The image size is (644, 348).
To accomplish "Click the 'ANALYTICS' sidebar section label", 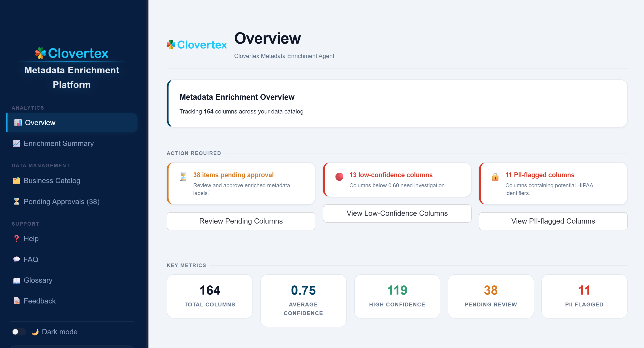I will coord(28,108).
